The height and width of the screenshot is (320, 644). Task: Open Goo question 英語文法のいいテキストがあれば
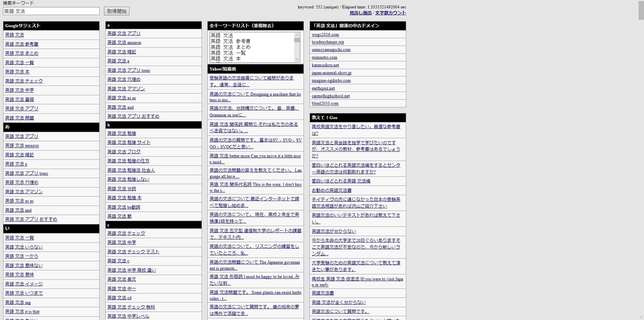tap(356, 219)
